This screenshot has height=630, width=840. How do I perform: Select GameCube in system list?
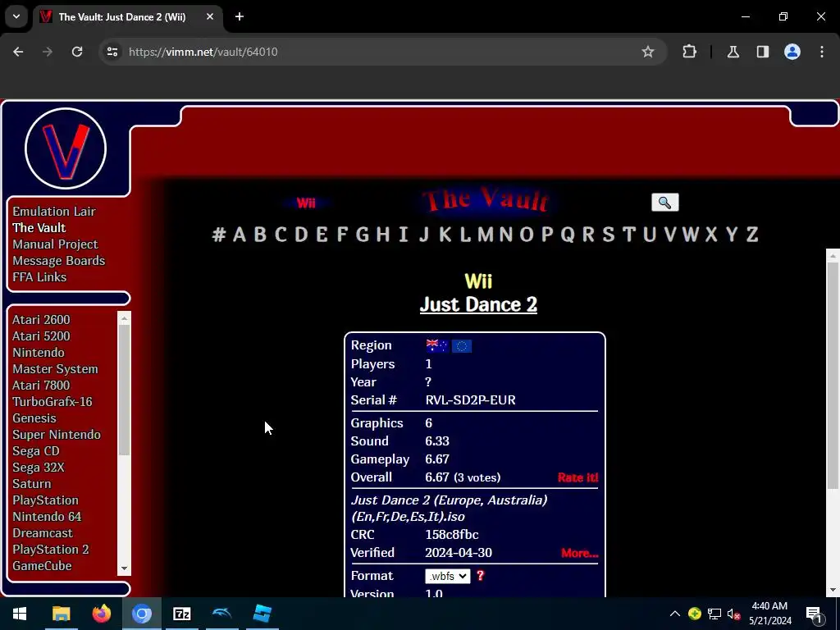[42, 566]
